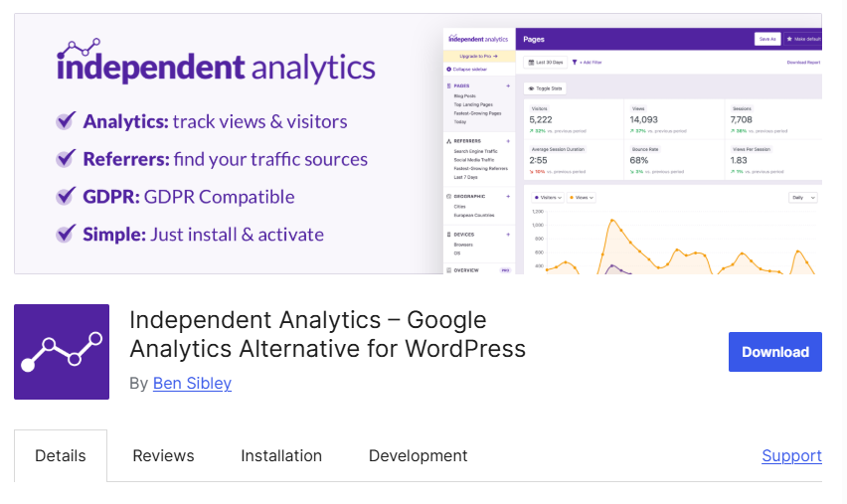Click the Independent Analytics plugin logo icon
This screenshot has height=504, width=847.
coord(62,352)
